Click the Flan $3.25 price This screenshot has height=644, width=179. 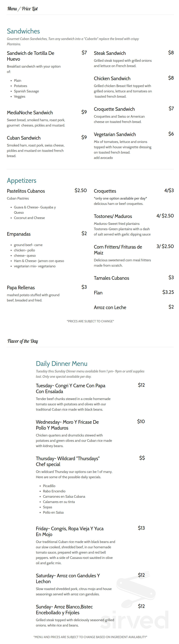click(x=168, y=292)
